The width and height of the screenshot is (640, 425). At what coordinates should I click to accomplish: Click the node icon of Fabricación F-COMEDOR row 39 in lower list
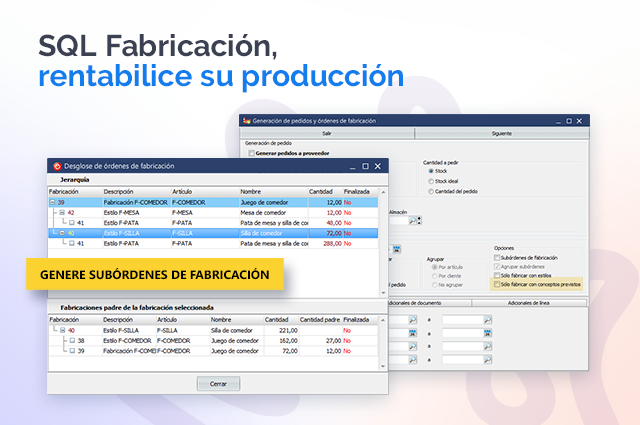(x=71, y=352)
